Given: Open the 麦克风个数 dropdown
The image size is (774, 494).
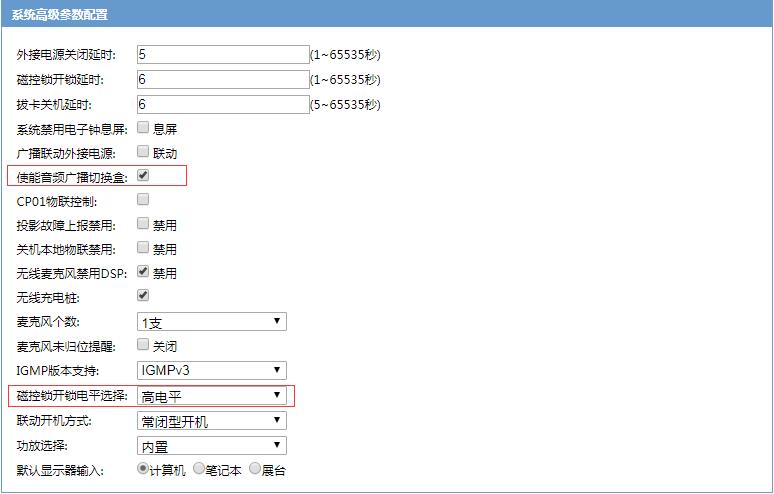Looking at the screenshot, I should click(211, 321).
